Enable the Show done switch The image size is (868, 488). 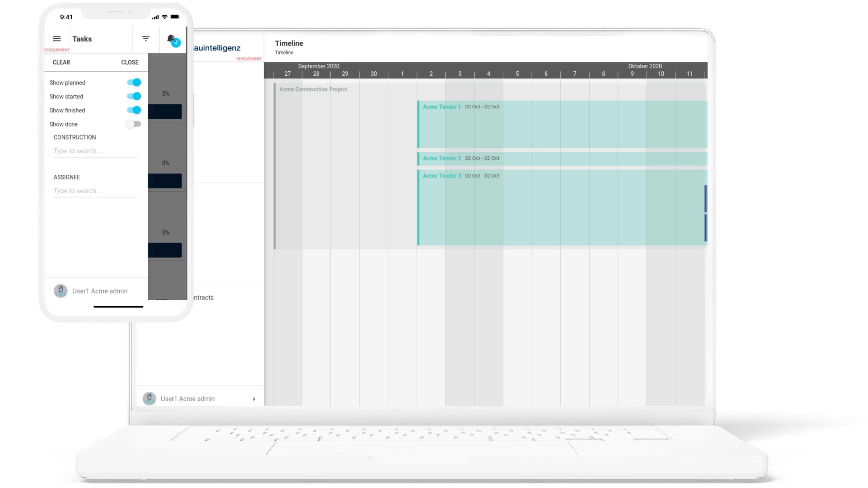click(134, 124)
